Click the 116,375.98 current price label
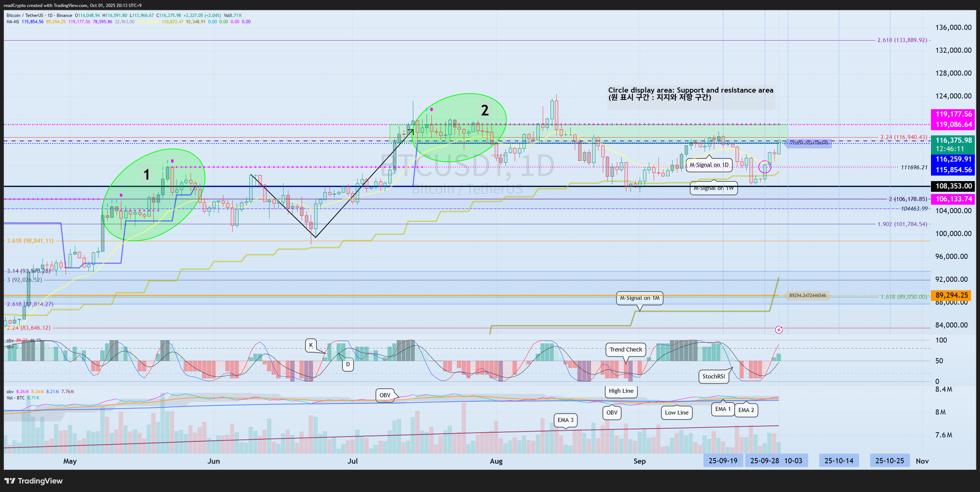980x492 pixels. [x=953, y=141]
